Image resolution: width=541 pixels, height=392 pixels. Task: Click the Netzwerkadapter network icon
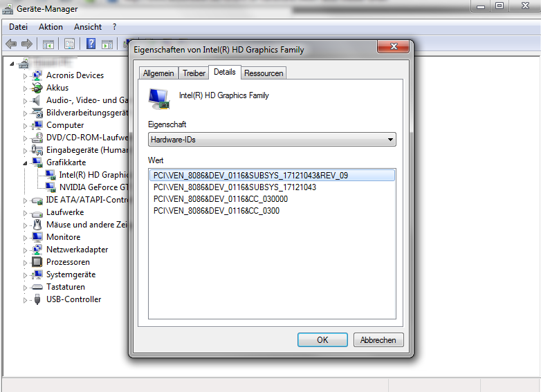(x=37, y=250)
